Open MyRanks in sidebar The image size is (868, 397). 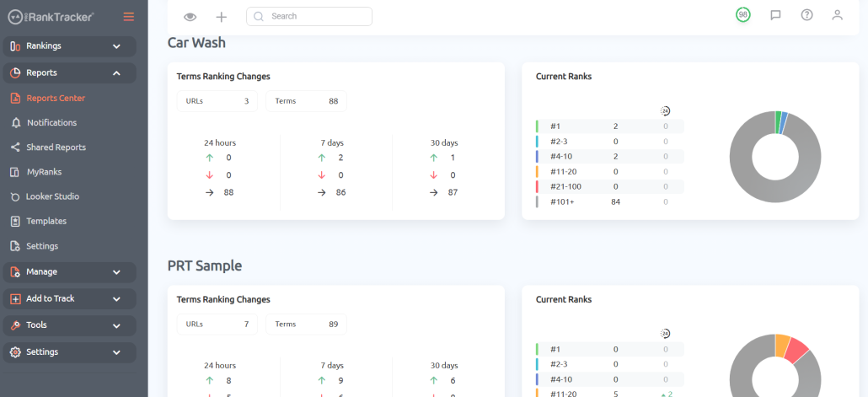coord(44,172)
